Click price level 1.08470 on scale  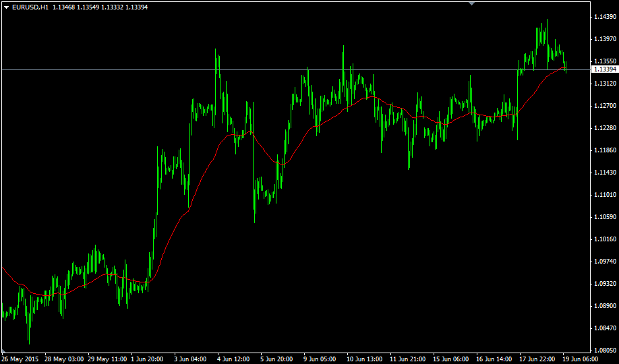click(x=606, y=328)
